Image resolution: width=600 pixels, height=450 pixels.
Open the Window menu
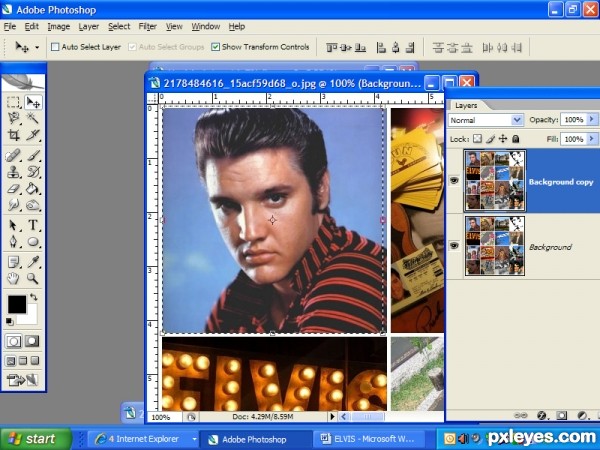(x=206, y=26)
